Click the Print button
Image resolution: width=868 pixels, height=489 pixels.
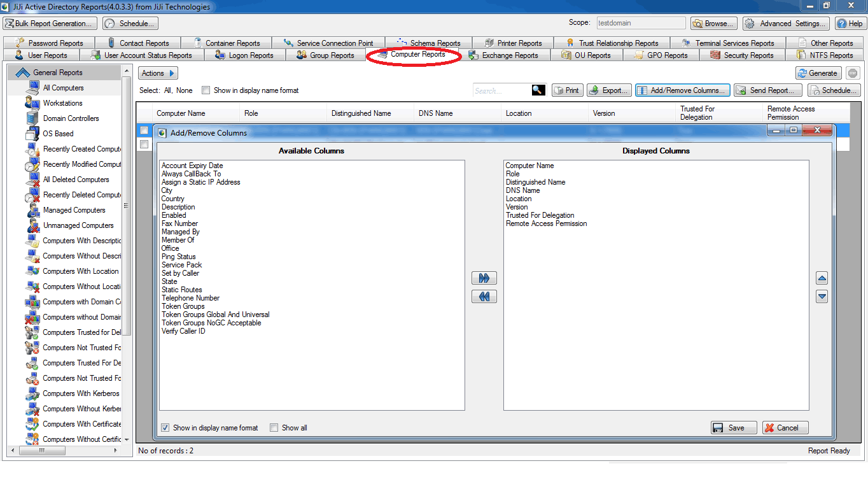(567, 90)
